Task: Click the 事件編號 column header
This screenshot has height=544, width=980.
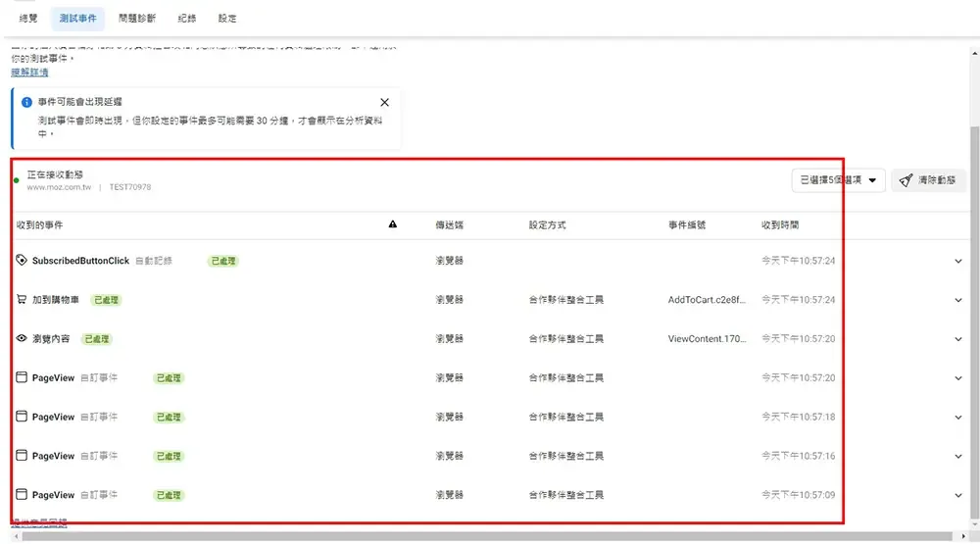Action: coord(686,224)
